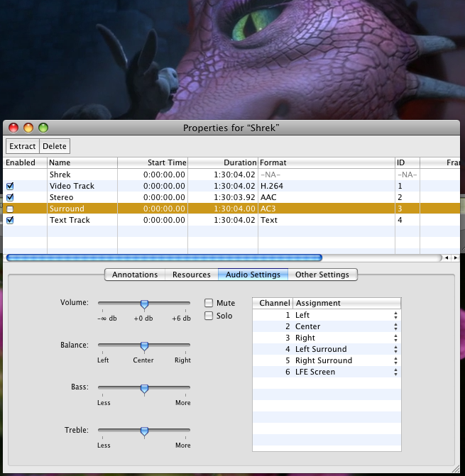Image resolution: width=465 pixels, height=476 pixels.
Task: Open channel 2 Center assignment popup
Action: (x=395, y=326)
